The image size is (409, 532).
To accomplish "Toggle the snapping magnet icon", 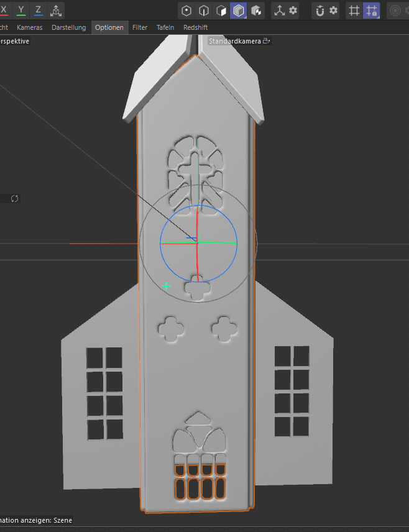I will pos(319,11).
